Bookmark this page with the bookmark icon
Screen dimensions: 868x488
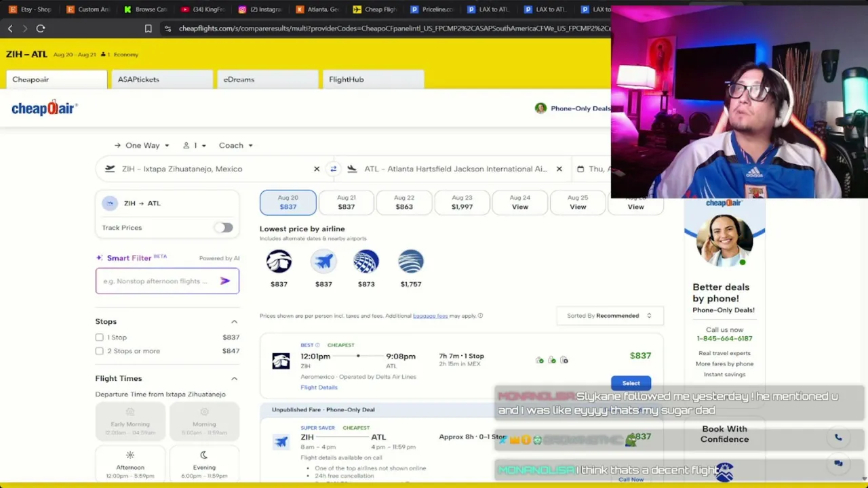click(x=148, y=28)
